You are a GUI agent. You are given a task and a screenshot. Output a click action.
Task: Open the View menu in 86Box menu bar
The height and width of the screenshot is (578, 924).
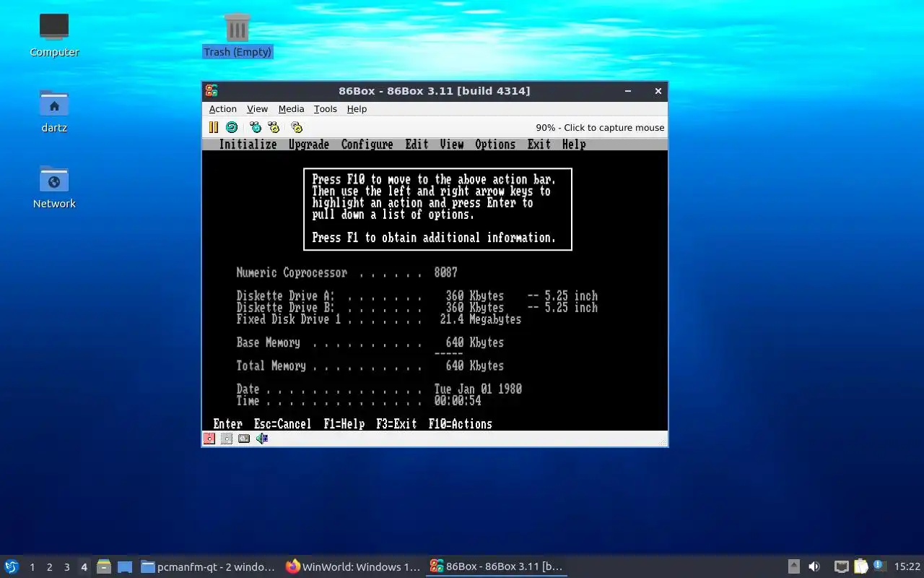coord(257,109)
